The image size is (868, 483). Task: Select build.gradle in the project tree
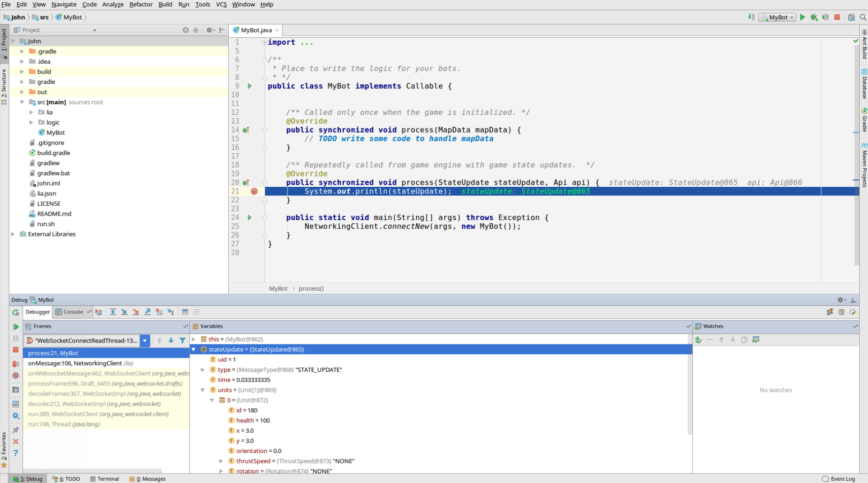[53, 153]
